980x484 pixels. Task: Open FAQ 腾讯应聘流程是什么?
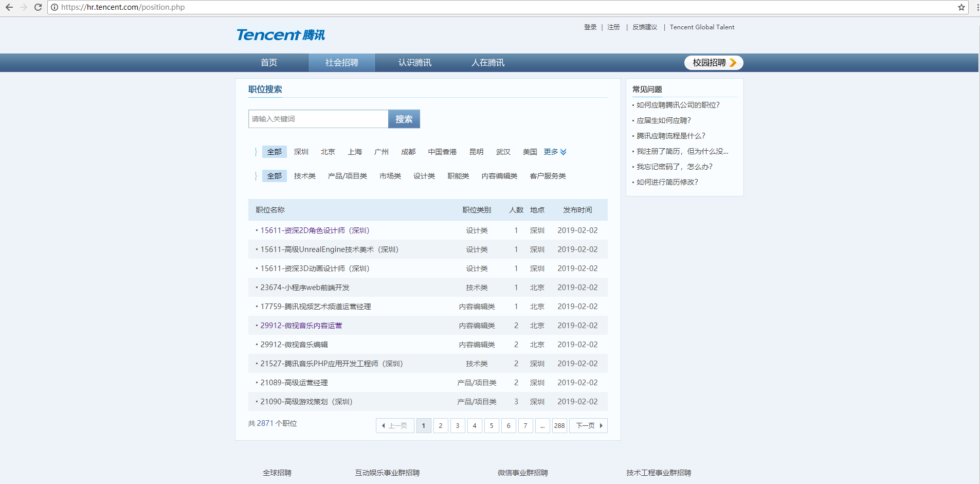[670, 136]
